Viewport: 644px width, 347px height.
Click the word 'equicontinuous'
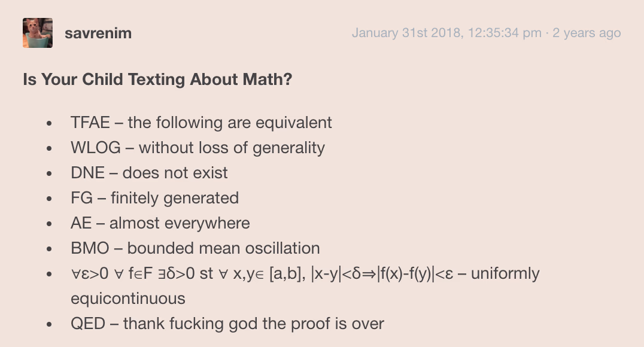point(127,299)
